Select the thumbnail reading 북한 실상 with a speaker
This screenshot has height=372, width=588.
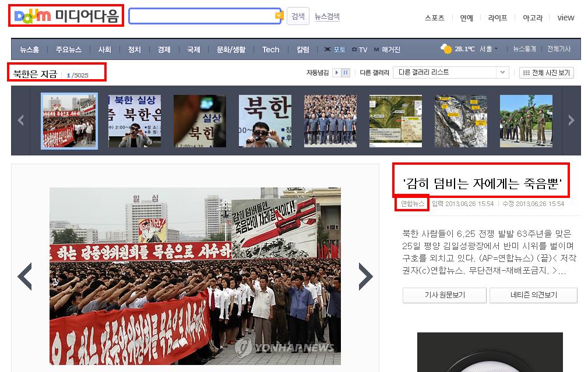(135, 121)
